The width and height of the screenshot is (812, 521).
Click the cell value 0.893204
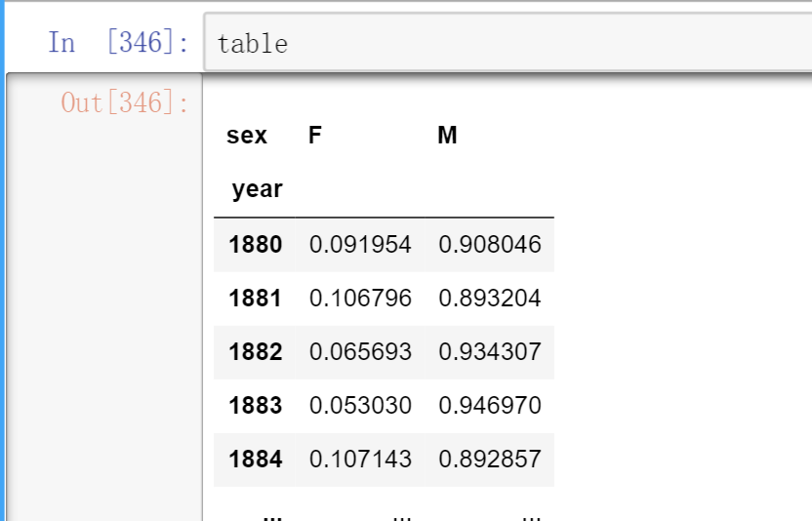point(490,299)
